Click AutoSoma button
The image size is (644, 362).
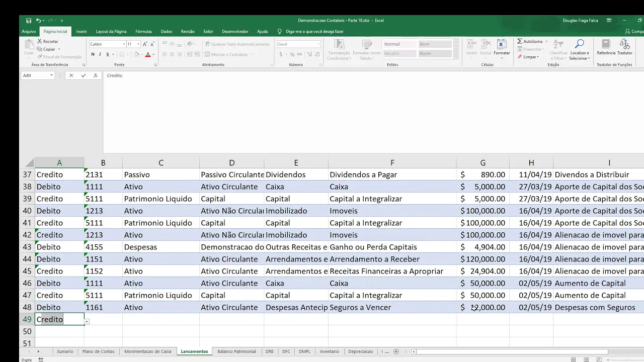[x=529, y=41]
